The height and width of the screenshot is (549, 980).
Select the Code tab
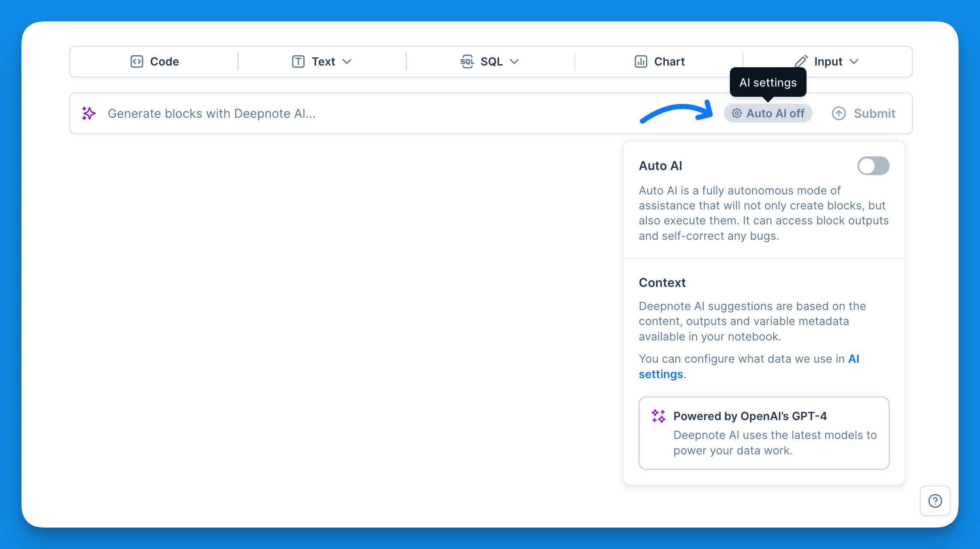point(154,61)
